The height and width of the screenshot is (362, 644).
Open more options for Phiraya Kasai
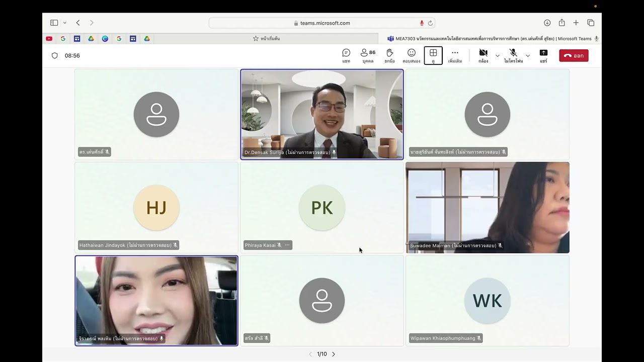click(287, 245)
